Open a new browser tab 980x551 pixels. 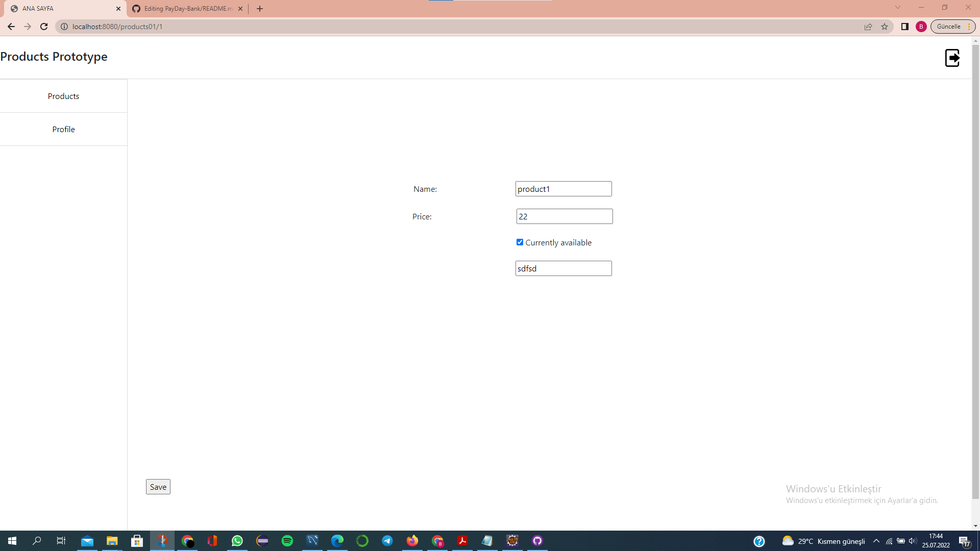click(260, 9)
